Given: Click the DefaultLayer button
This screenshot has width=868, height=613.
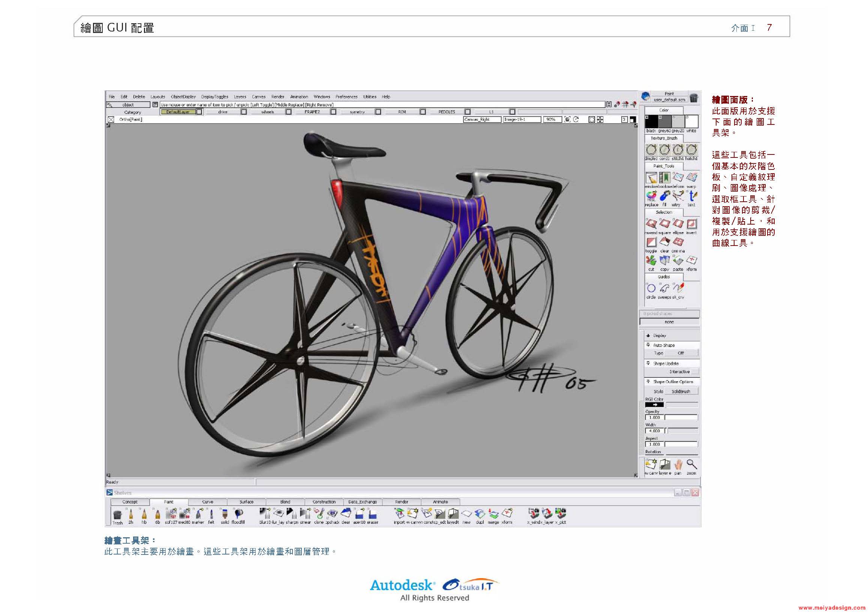Looking at the screenshot, I should [178, 112].
